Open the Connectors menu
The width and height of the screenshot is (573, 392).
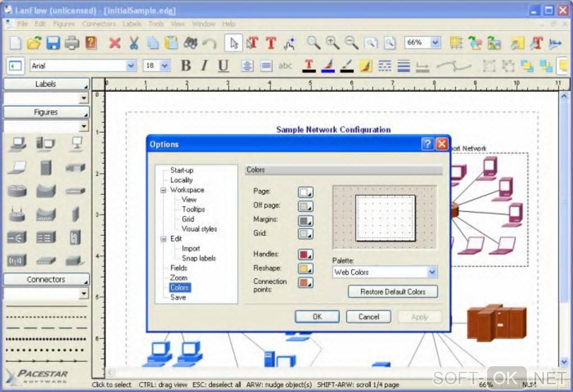click(x=99, y=24)
